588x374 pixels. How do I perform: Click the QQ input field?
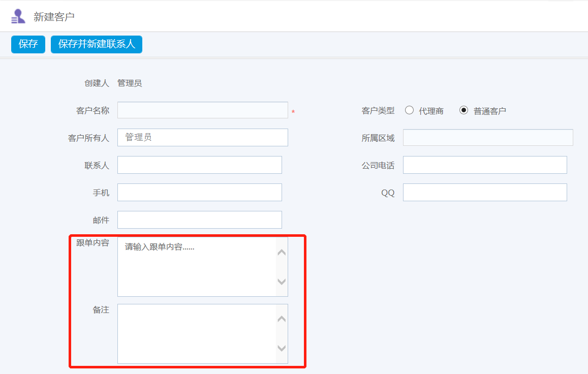tap(484, 192)
